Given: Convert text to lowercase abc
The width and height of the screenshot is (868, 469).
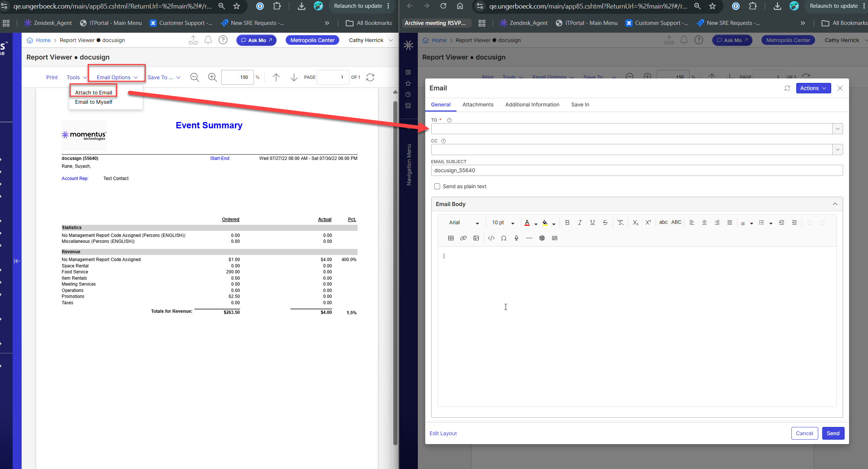Looking at the screenshot, I should (664, 222).
